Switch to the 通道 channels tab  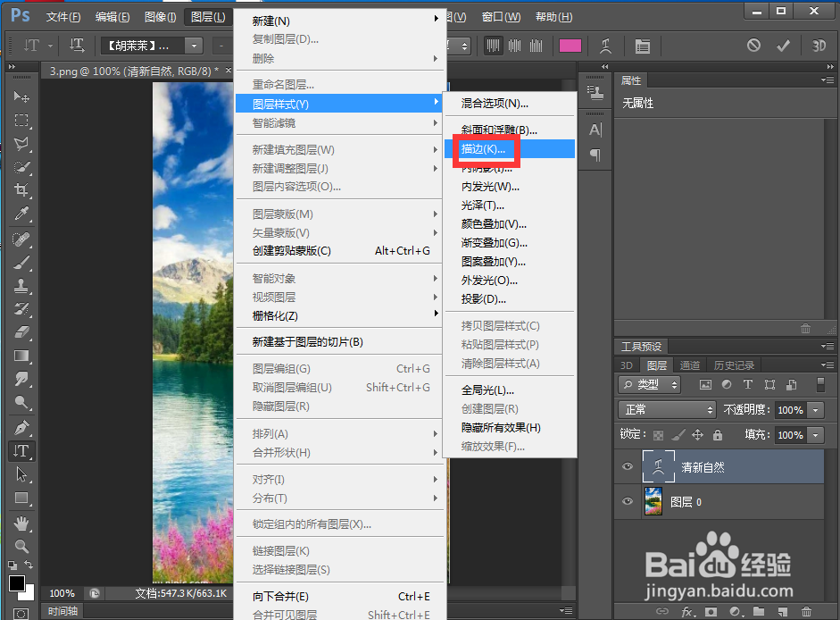(x=689, y=364)
